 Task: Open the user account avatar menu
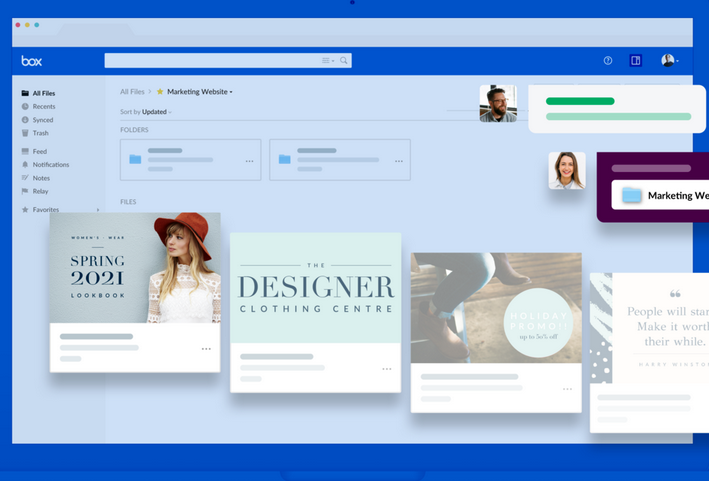click(669, 61)
